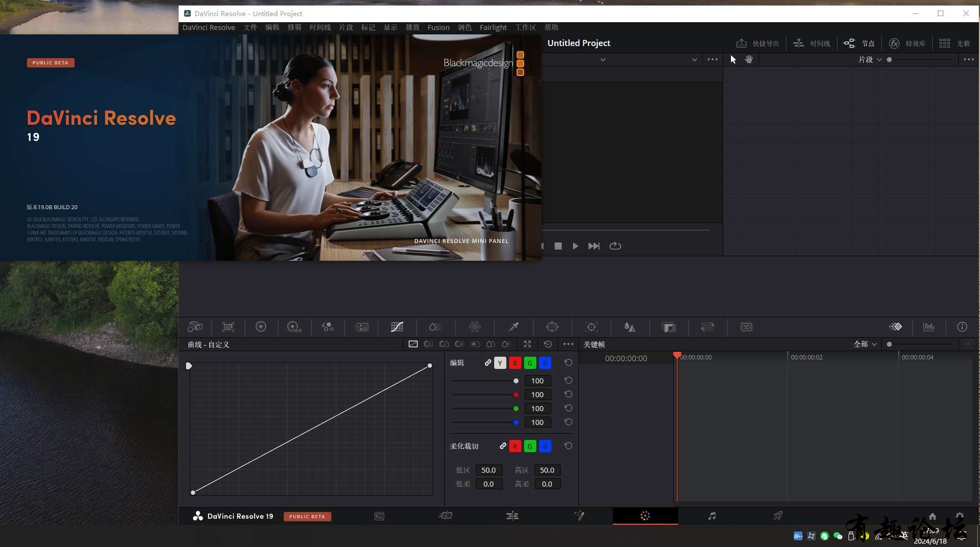The width and height of the screenshot is (980, 547).
Task: Toggle the green channel button in 柔化裁切 row
Action: 530,446
